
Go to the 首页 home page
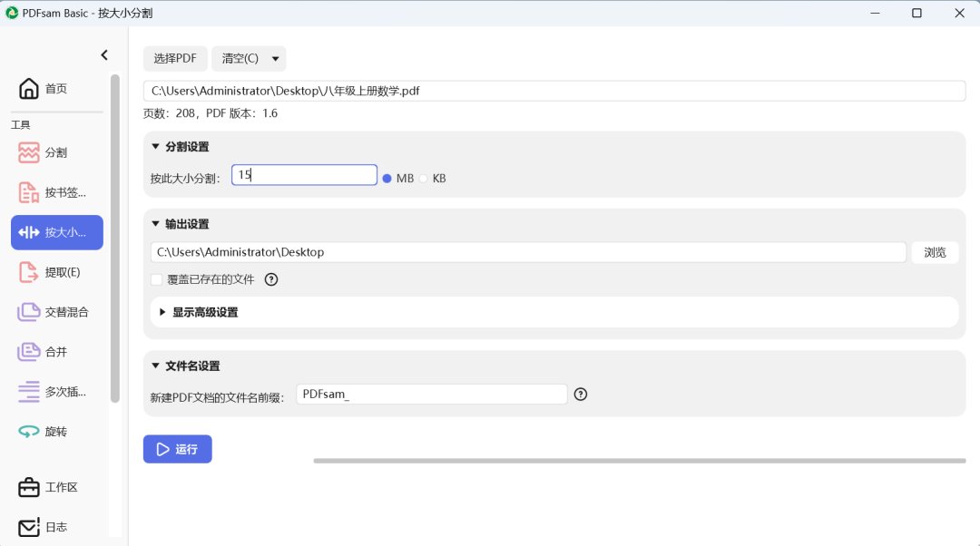(57, 89)
